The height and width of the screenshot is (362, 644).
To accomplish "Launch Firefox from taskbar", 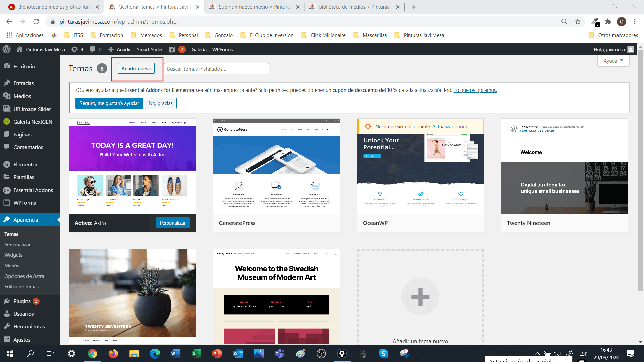I will click(x=113, y=354).
